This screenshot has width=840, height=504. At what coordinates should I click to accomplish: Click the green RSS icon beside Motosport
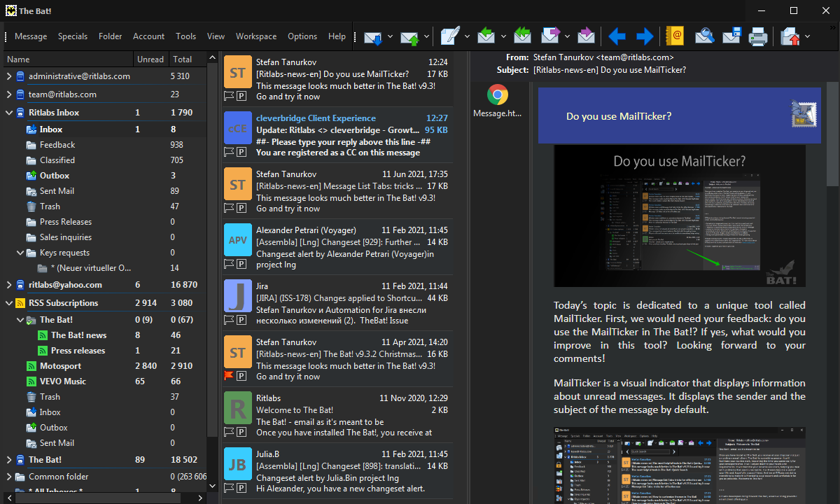31,366
